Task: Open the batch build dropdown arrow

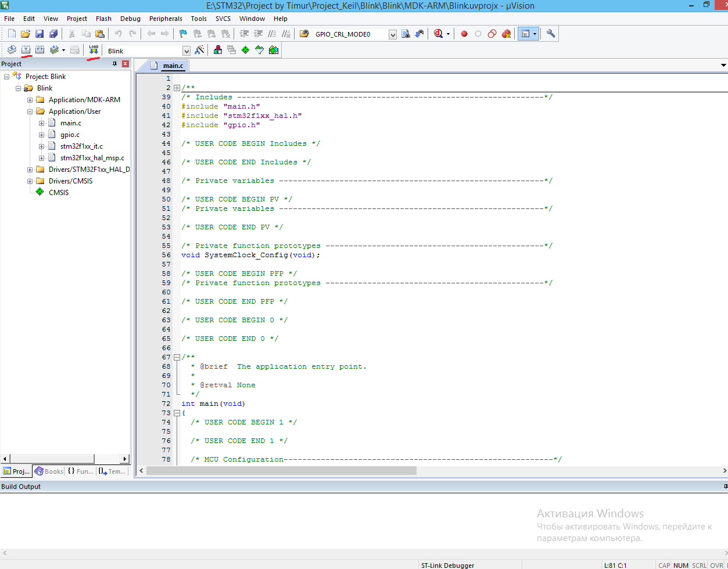Action: (x=63, y=51)
